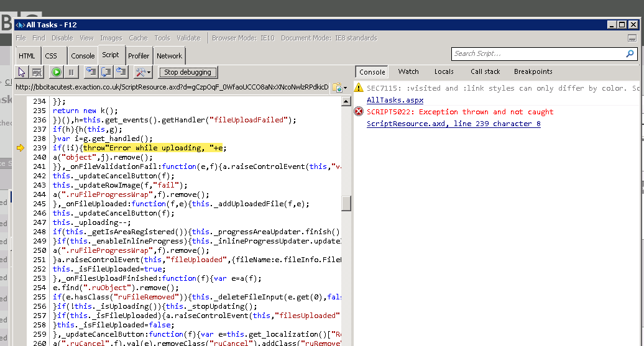Maximize the F12 window

click(x=622, y=25)
